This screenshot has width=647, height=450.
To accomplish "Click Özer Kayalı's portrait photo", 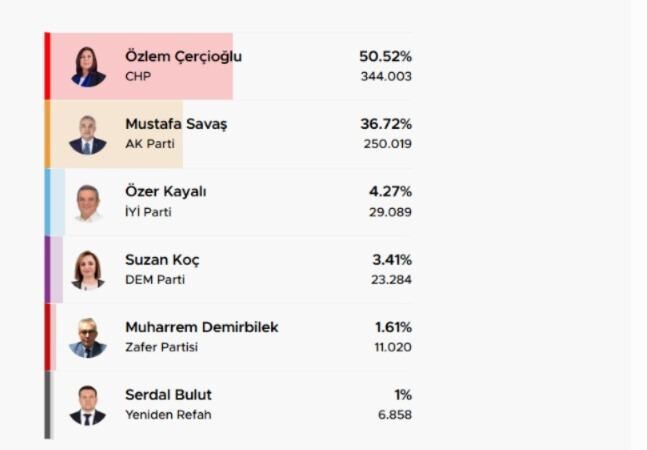I will point(88,203).
